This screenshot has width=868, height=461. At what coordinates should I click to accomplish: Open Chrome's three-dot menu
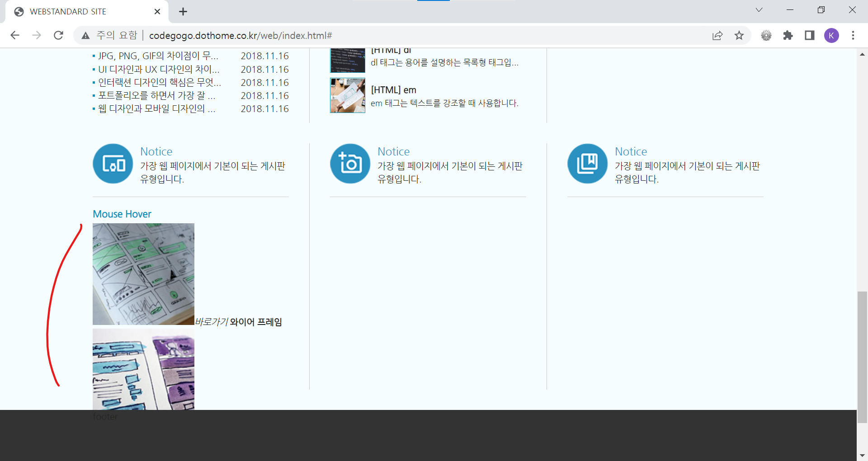853,35
